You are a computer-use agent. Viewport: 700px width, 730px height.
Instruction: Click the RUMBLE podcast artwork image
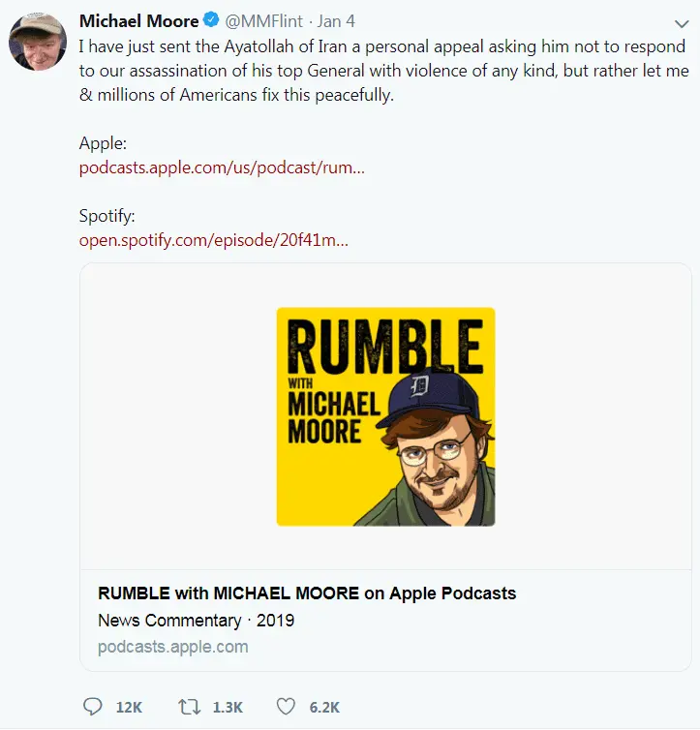pyautogui.click(x=385, y=416)
